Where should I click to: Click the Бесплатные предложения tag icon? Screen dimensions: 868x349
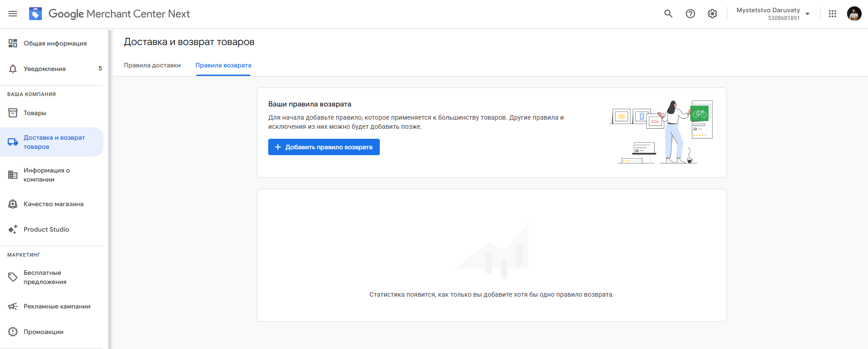click(x=13, y=277)
